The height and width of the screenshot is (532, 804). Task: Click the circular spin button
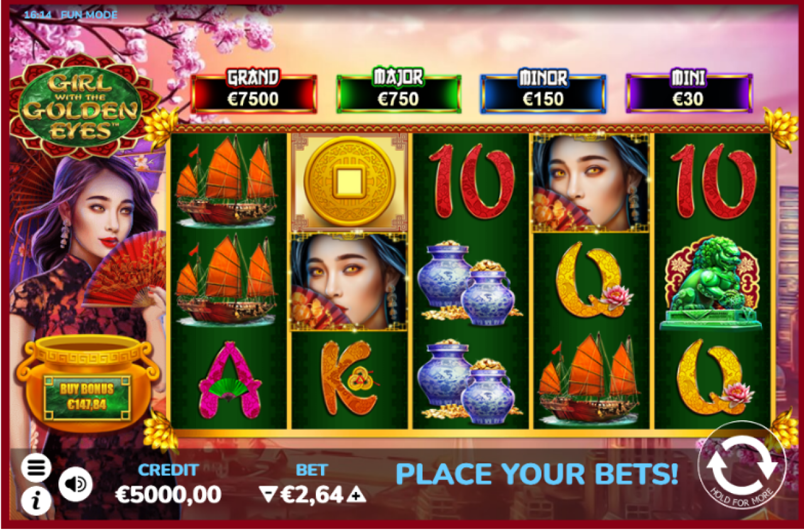(741, 467)
